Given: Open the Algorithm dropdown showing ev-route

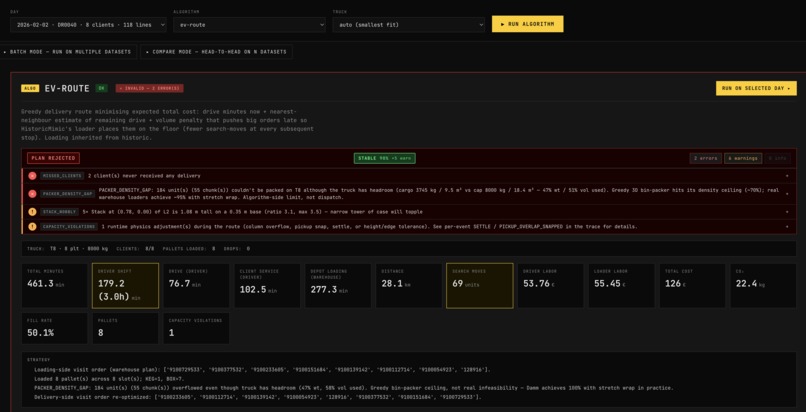Looking at the screenshot, I should [x=249, y=24].
